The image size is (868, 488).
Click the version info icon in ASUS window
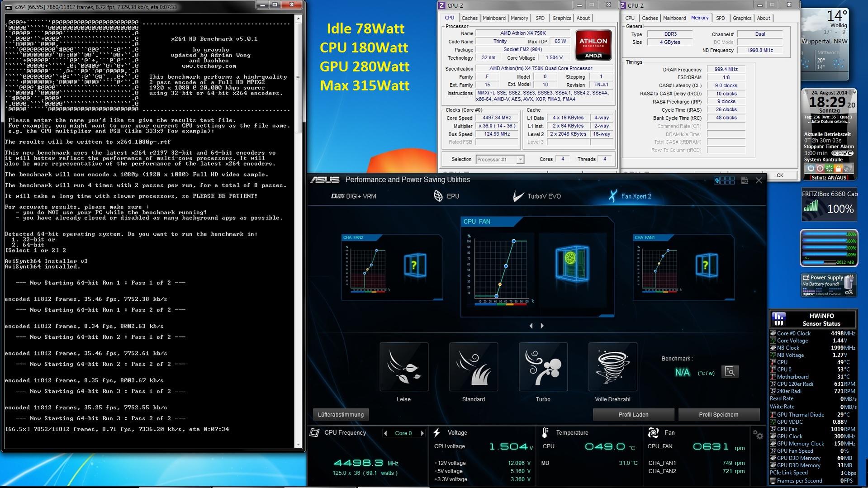pyautogui.click(x=745, y=180)
